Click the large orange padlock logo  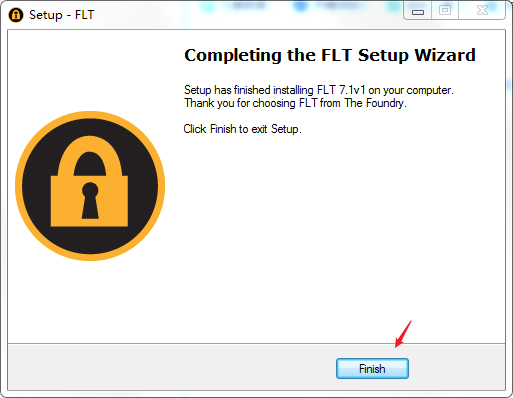point(90,186)
